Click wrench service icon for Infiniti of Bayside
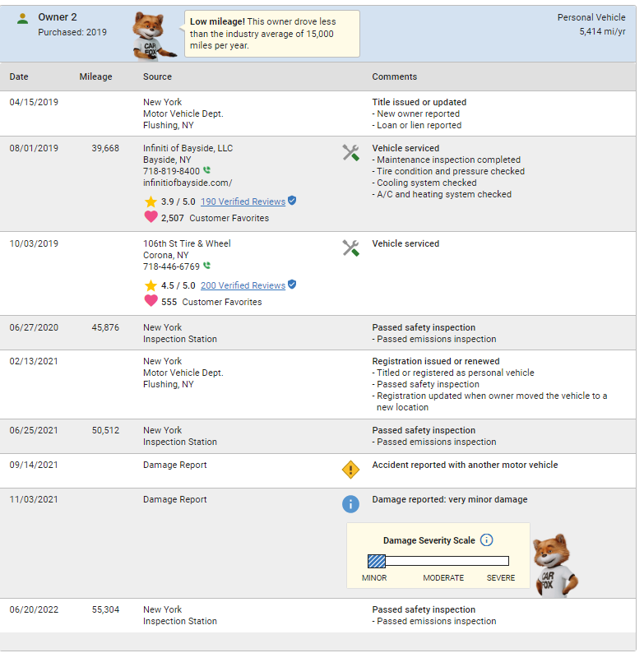 [x=350, y=152]
